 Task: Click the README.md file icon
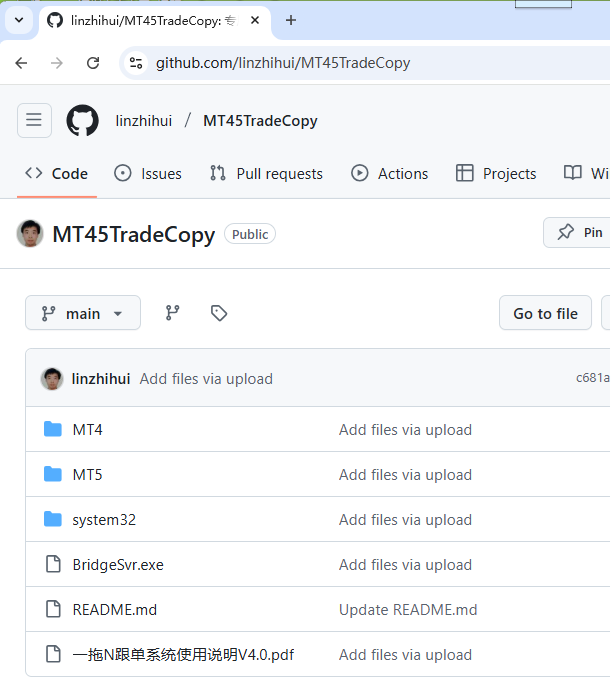(53, 609)
